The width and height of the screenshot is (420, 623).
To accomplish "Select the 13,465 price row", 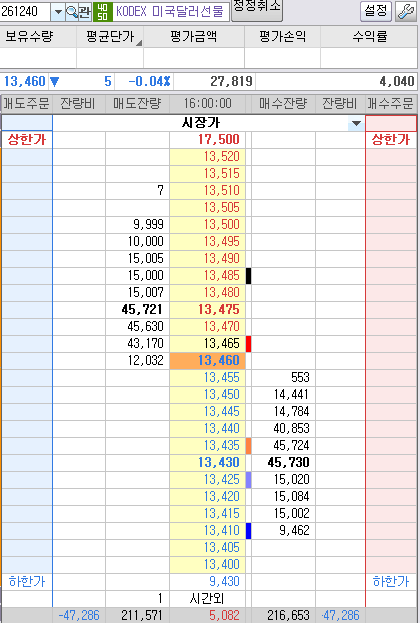I will click(207, 343).
